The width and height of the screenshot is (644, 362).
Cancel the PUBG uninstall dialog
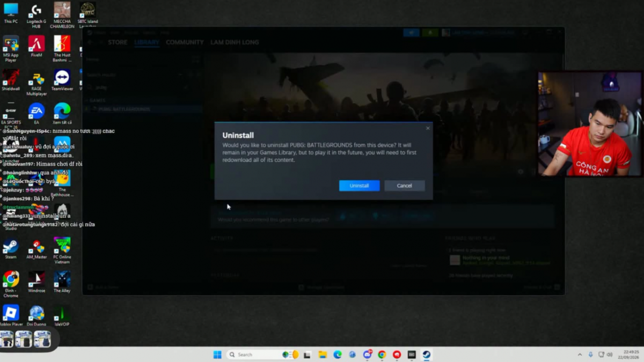click(x=404, y=186)
